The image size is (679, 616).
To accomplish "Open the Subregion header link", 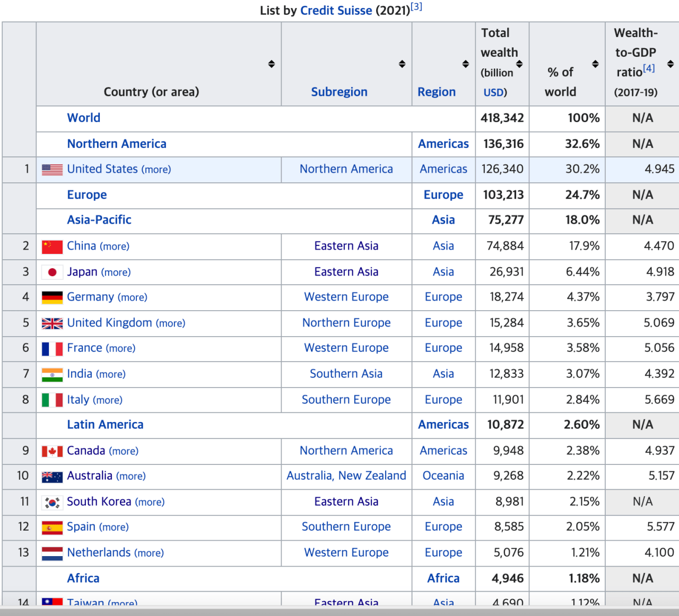I will [x=339, y=92].
